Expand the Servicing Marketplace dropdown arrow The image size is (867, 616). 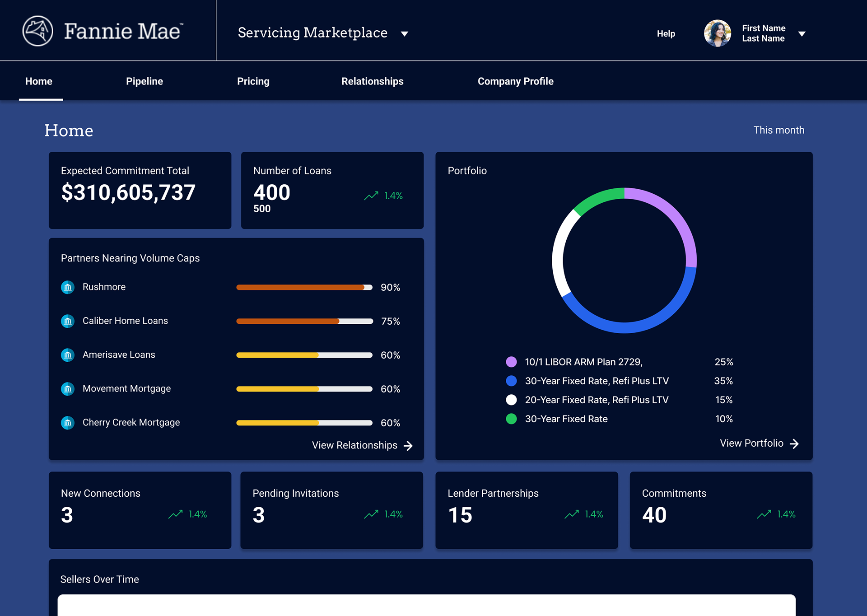click(405, 34)
